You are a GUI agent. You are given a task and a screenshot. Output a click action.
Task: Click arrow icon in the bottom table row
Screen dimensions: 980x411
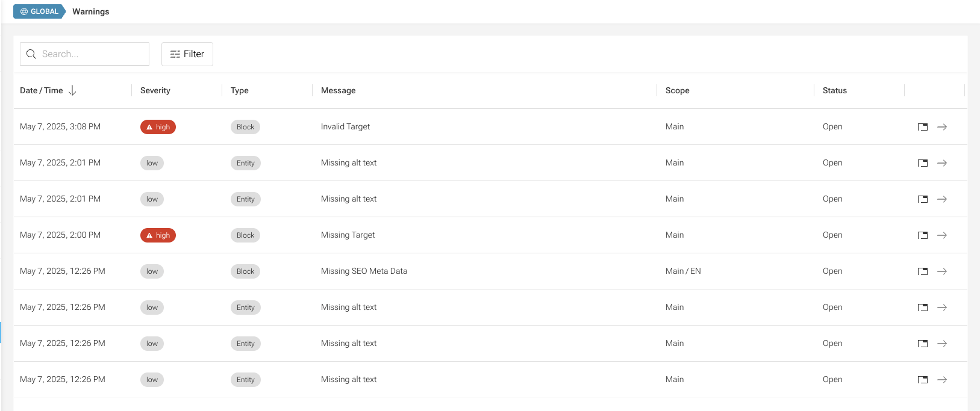pos(942,380)
